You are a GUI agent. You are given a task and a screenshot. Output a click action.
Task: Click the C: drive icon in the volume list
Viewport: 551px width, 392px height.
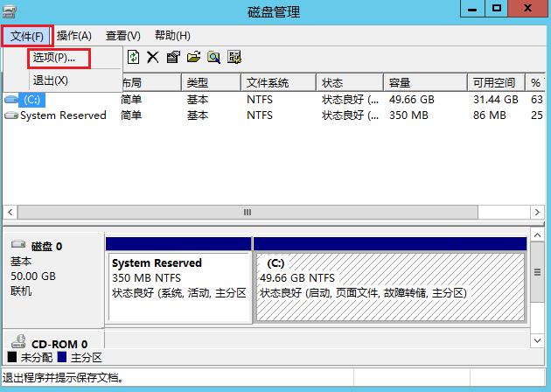tap(10, 100)
